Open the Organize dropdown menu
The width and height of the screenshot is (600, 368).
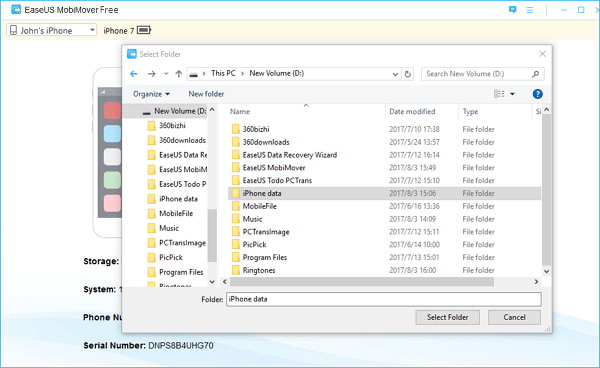151,94
